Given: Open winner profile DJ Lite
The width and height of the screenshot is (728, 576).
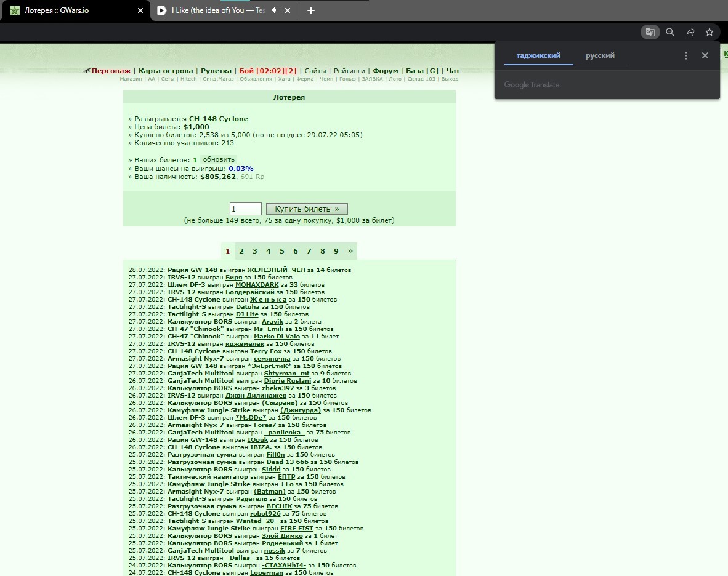Looking at the screenshot, I should tap(247, 314).
